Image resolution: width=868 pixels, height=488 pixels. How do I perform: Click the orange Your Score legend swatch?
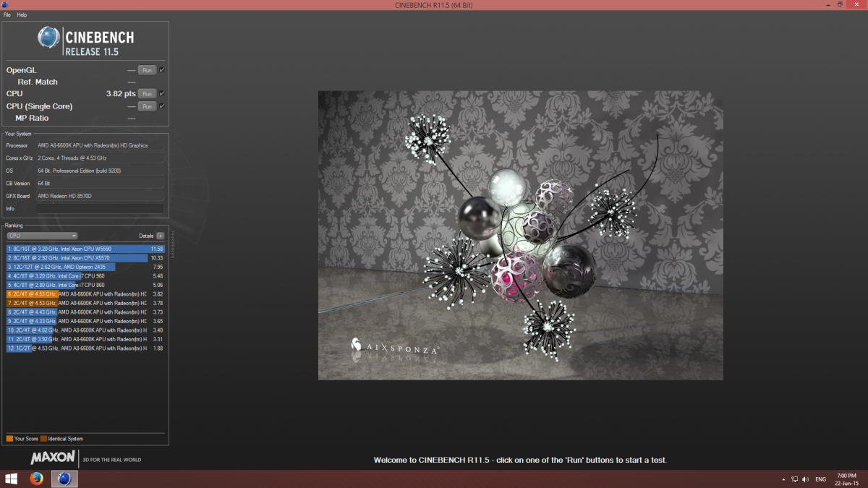tap(9, 439)
